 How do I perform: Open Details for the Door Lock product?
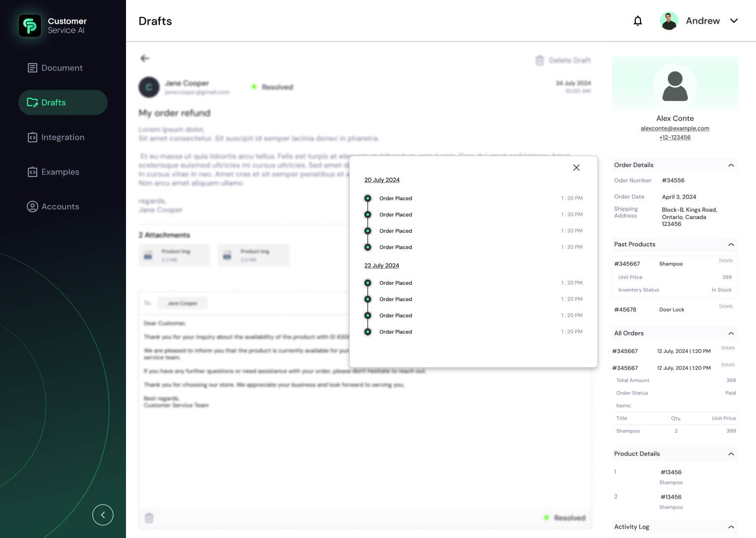[x=726, y=306]
